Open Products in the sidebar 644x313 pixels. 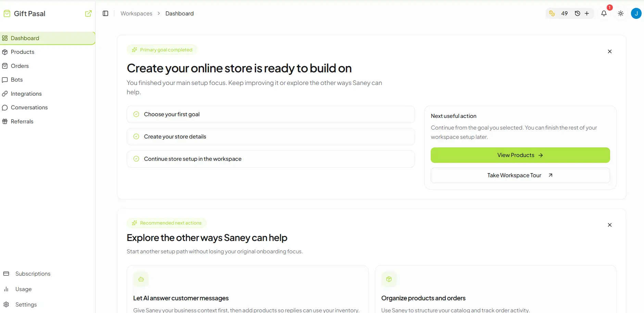tap(48, 52)
